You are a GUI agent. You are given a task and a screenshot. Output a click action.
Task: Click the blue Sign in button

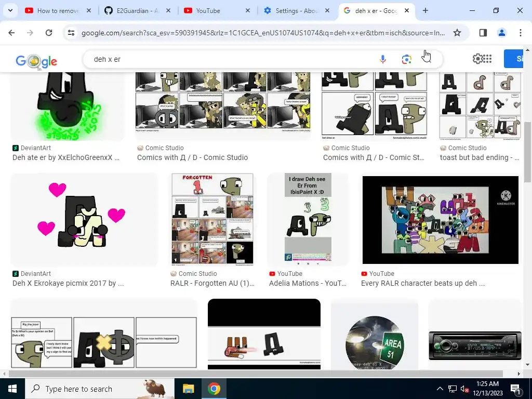(x=514, y=59)
